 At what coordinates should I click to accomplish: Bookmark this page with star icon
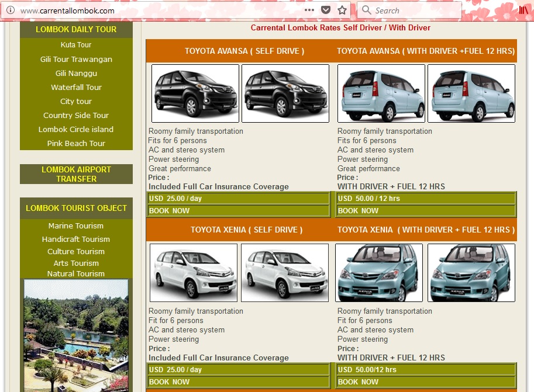coord(342,10)
